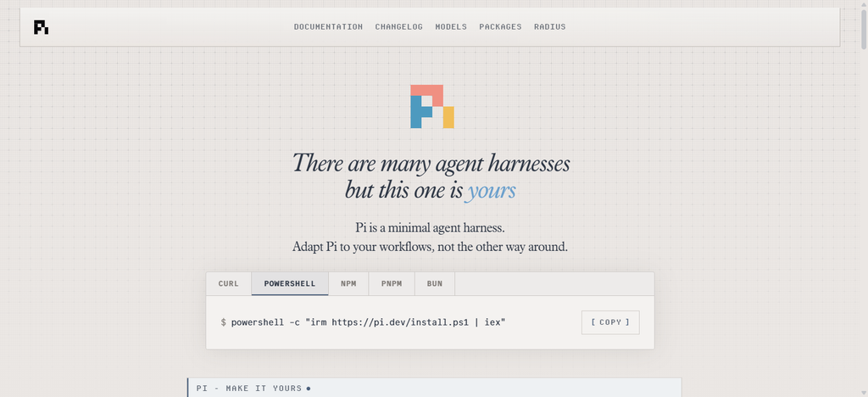Click "Pi is a minimal agent harness." text

[x=430, y=227]
